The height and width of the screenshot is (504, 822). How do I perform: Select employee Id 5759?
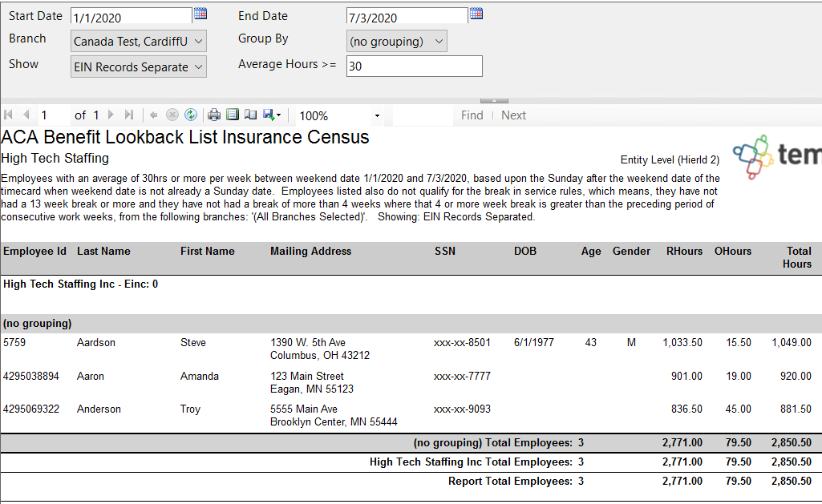pos(14,342)
